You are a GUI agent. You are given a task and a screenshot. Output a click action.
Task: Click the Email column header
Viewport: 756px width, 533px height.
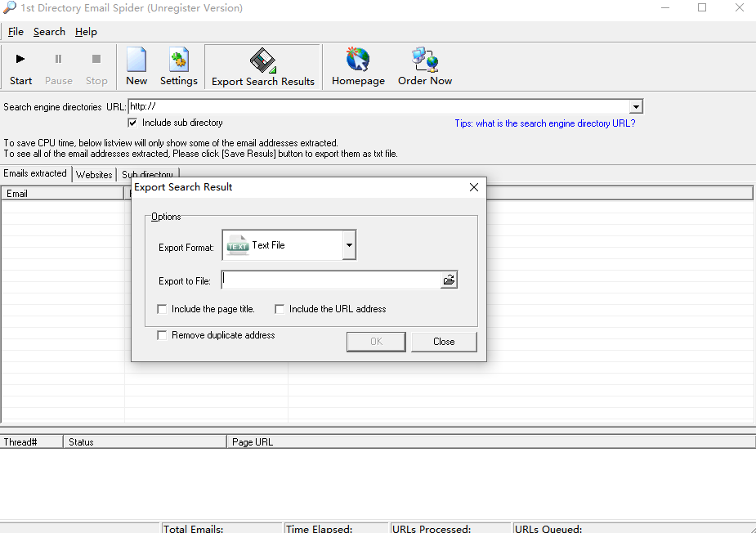62,194
